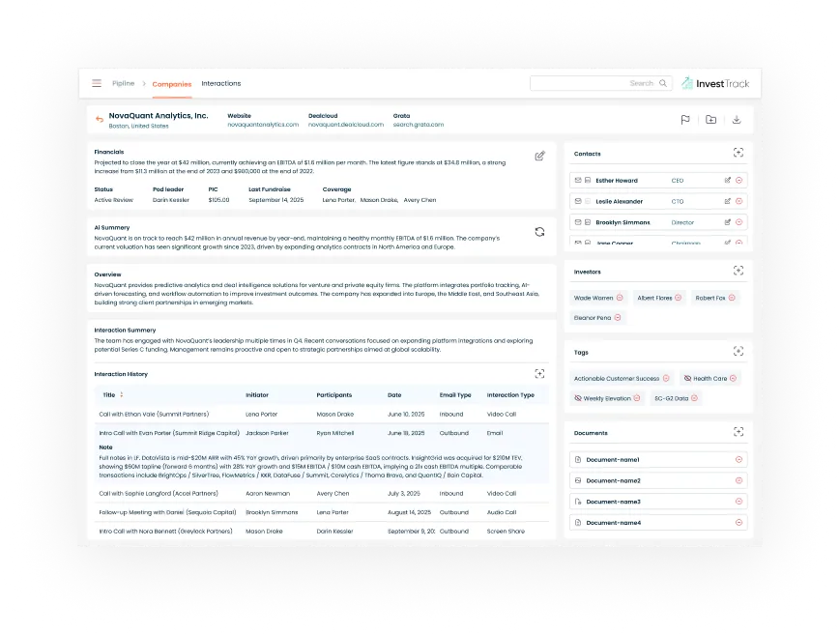Open the hamburger navigation menu

pos(97,83)
